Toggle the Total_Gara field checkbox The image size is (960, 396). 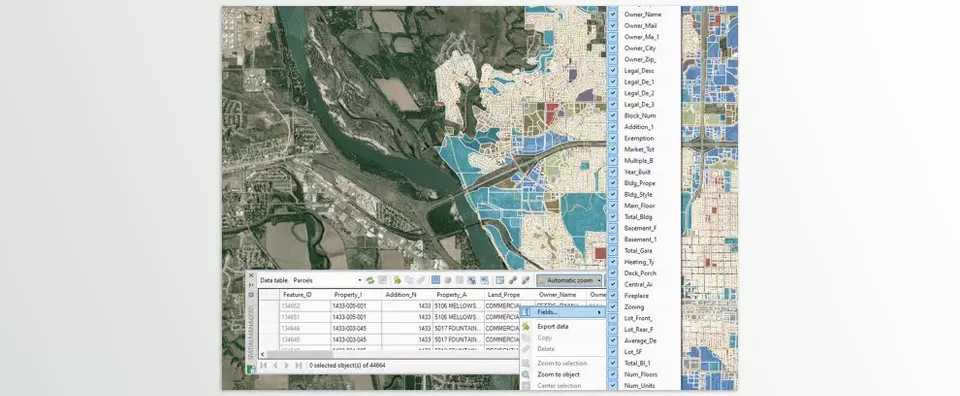pyautogui.click(x=613, y=250)
